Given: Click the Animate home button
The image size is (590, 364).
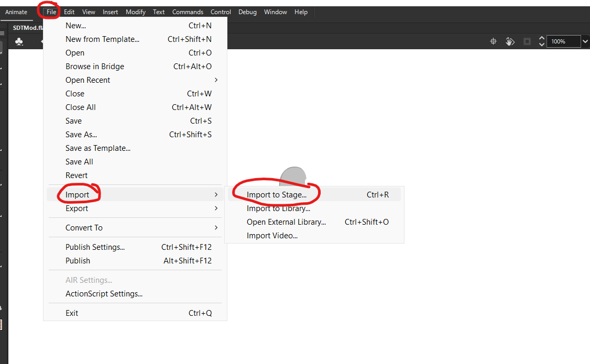Looking at the screenshot, I should click(16, 12).
